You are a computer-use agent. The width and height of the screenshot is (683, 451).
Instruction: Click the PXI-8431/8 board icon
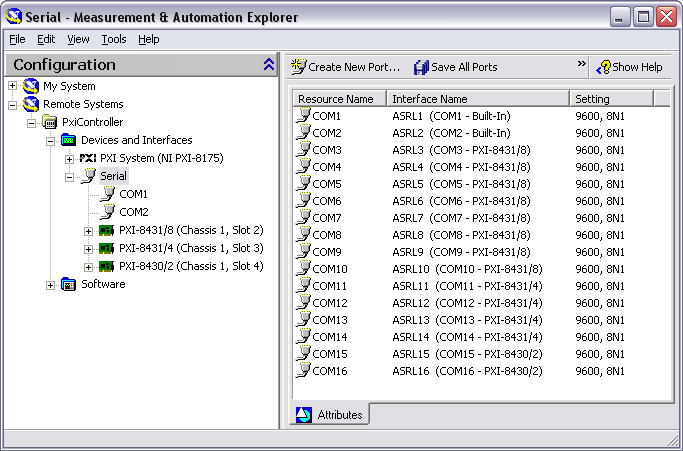tap(106, 230)
